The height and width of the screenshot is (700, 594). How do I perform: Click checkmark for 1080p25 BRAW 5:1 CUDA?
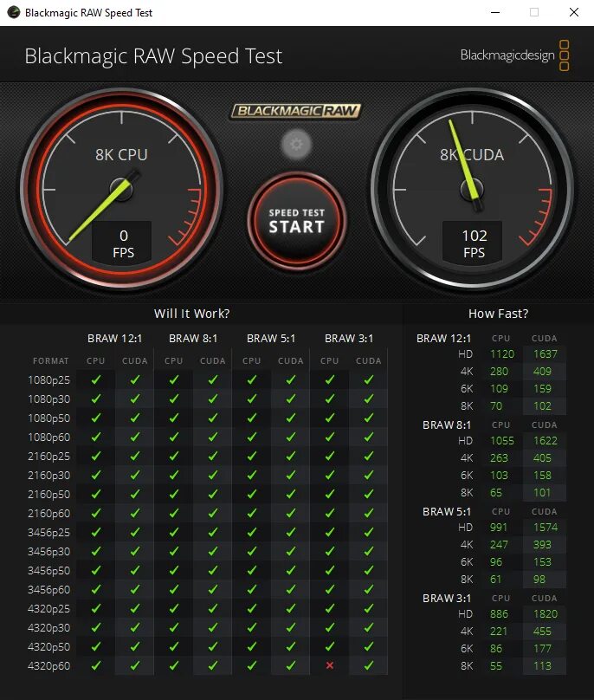point(291,380)
